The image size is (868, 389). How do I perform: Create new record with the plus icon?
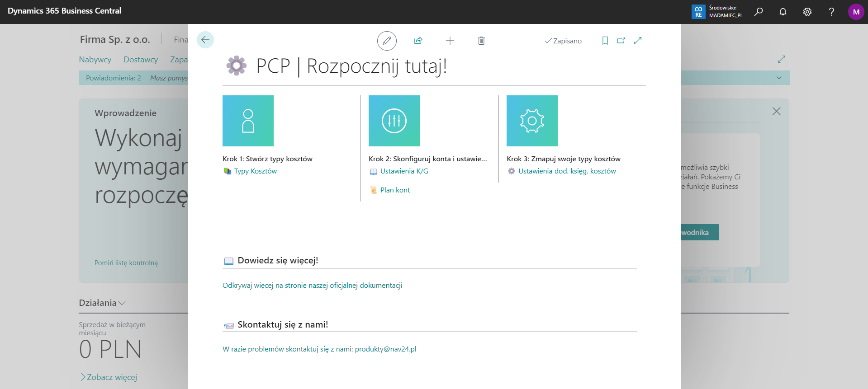click(x=450, y=41)
